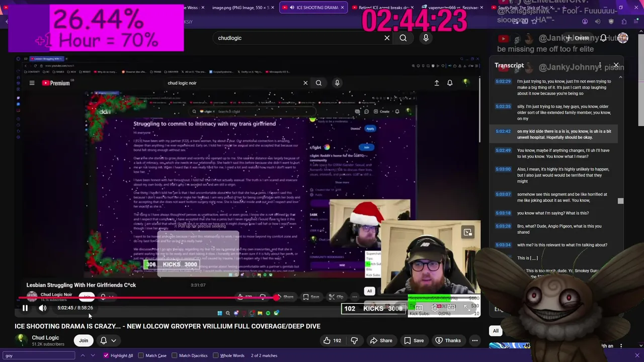
Task: Jump to transcript timestamp 5:03:00
Action: point(503,169)
